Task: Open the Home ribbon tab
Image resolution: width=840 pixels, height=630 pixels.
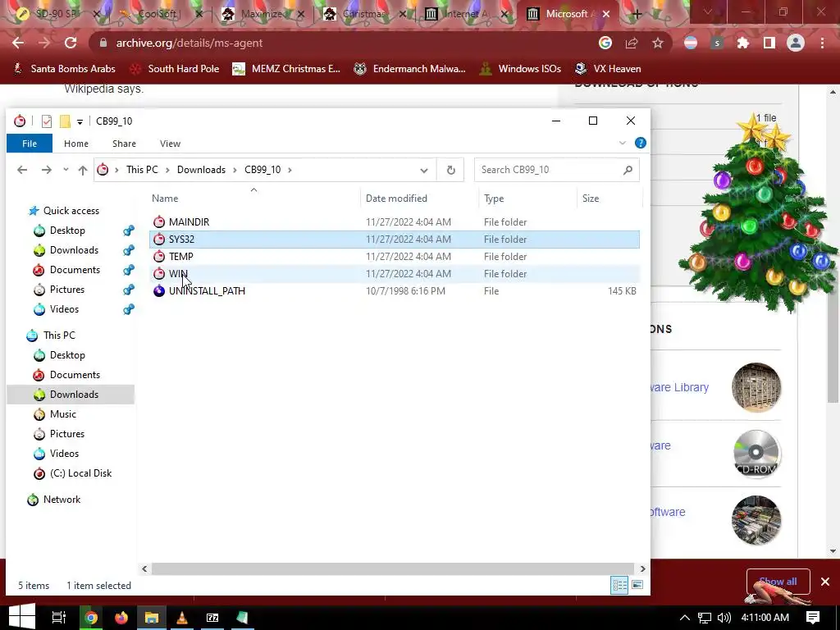Action: pos(76,144)
